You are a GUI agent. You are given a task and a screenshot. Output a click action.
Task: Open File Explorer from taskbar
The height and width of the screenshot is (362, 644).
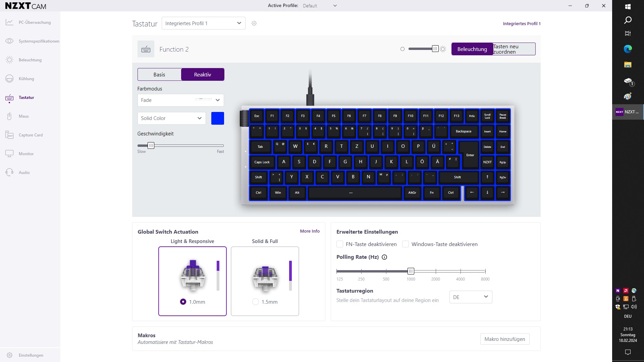[628, 65]
